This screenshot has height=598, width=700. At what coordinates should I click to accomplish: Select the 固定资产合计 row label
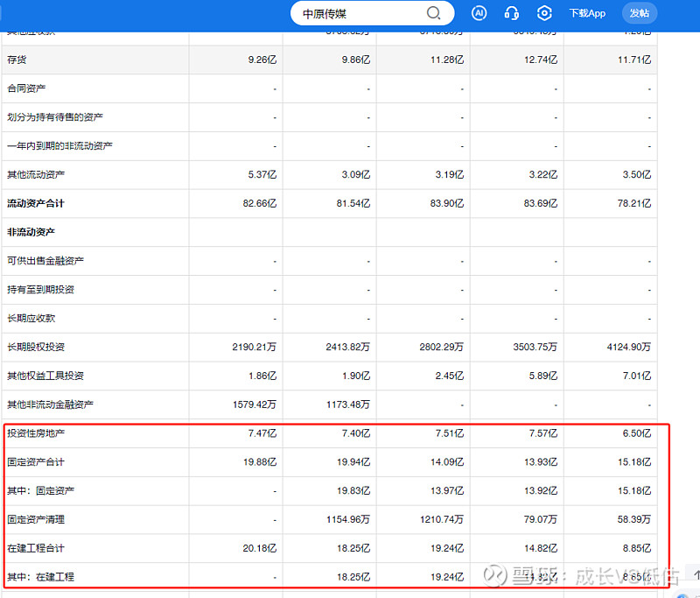click(x=35, y=461)
